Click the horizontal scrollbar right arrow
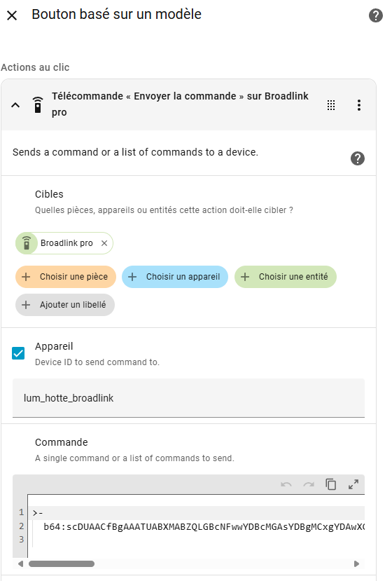Image resolution: width=392 pixels, height=581 pixels. 356,564
